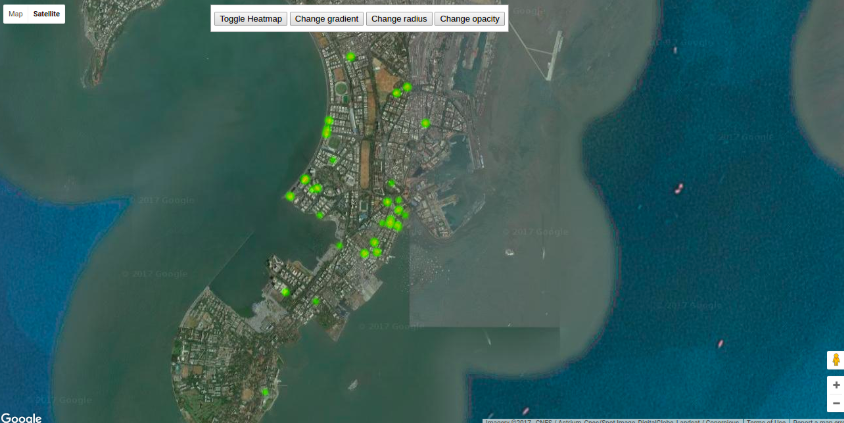
Task: Click the Toggle Heatmap button
Action: pyautogui.click(x=250, y=19)
